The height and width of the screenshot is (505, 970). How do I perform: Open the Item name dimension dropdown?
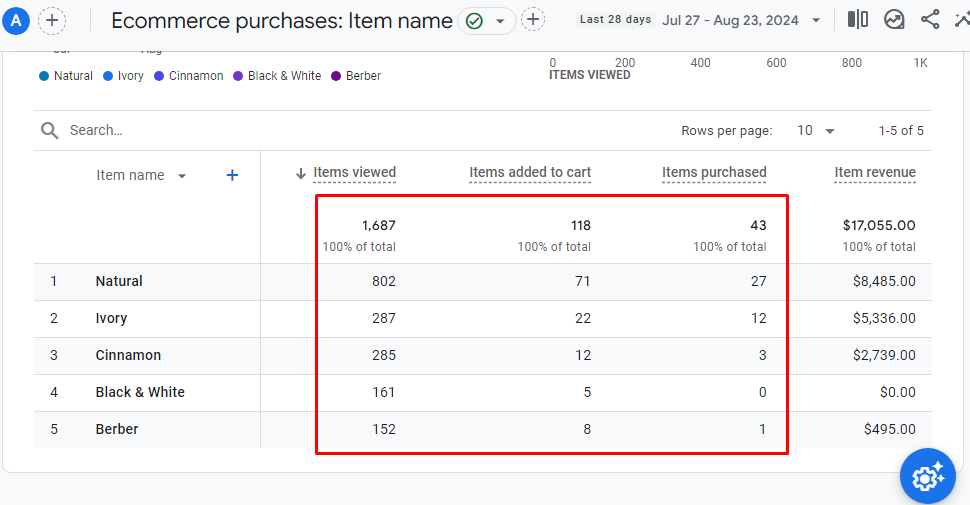coord(182,176)
